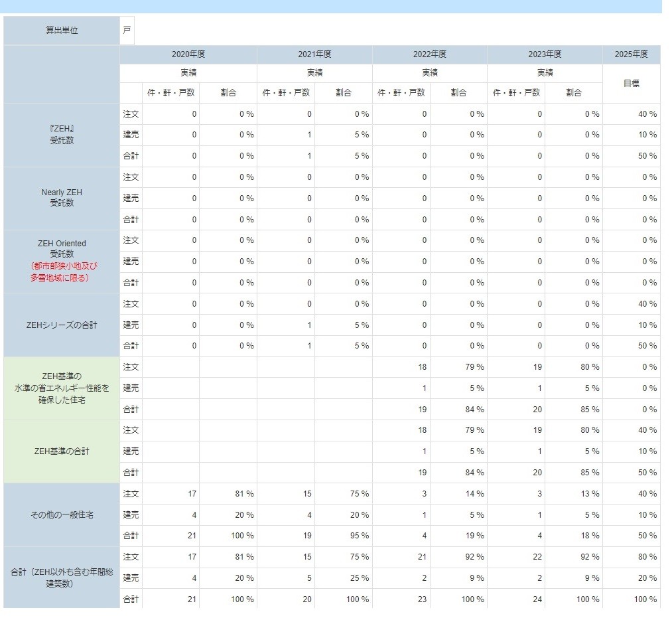
Task: Click the 『ZEH』受託数 row header
Action: click(x=62, y=135)
